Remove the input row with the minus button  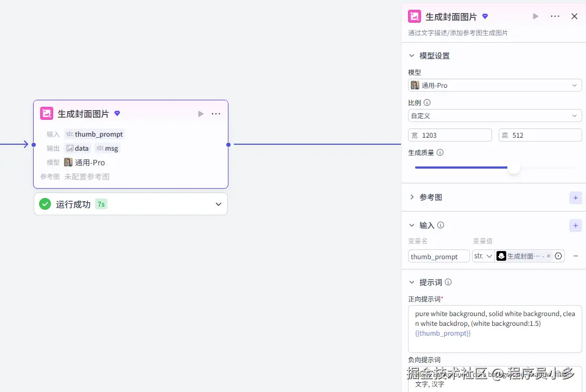point(576,255)
